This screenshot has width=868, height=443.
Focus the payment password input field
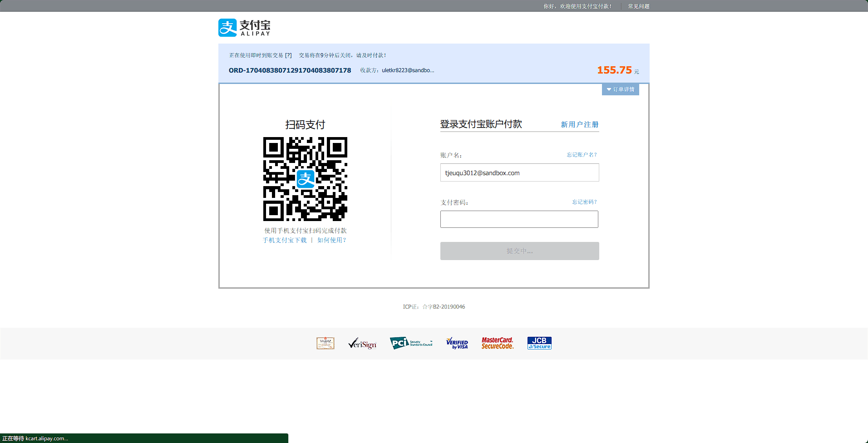[519, 219]
